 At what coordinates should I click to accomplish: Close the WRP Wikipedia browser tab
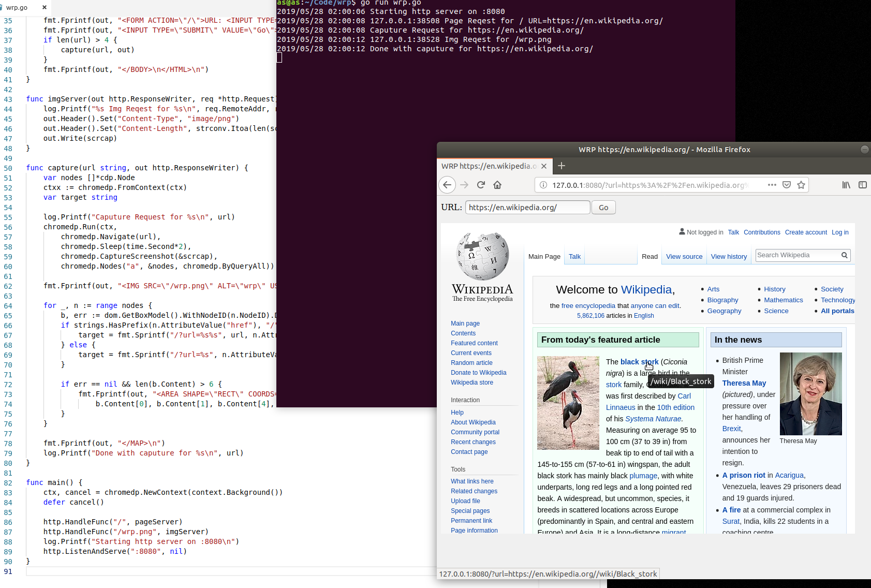click(544, 166)
